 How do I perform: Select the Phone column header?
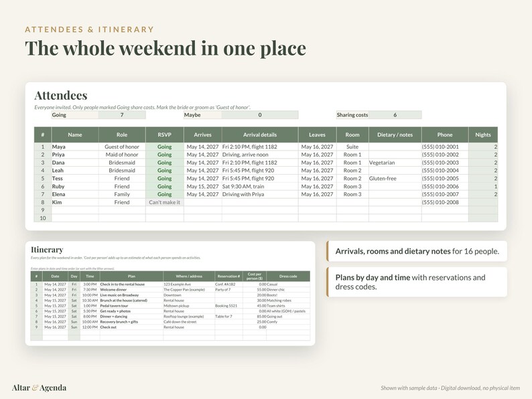[x=445, y=135]
